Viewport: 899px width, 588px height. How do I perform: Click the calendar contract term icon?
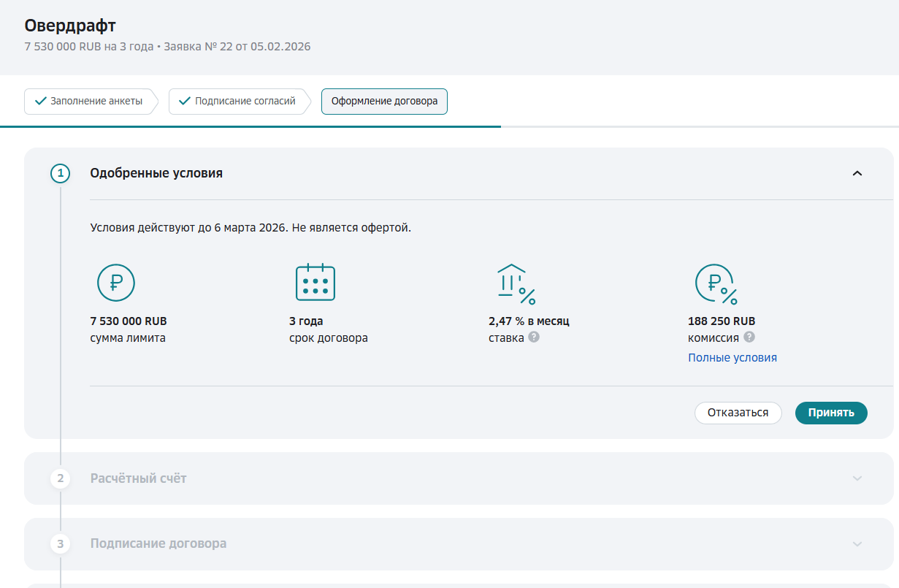[315, 282]
